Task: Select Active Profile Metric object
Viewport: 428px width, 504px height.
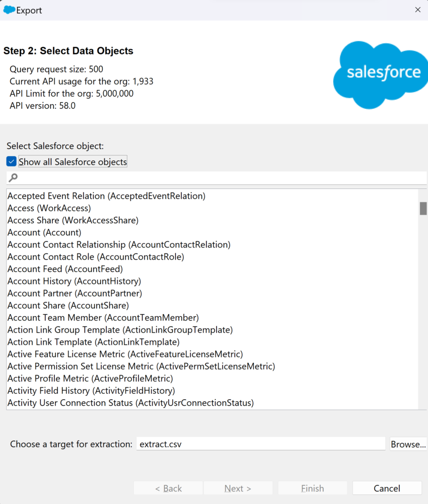Action: (x=212, y=379)
